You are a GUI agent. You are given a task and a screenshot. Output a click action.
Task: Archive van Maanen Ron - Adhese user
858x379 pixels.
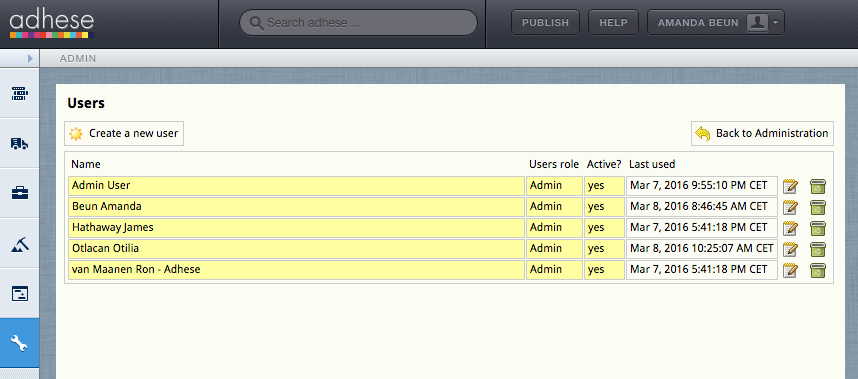click(818, 270)
